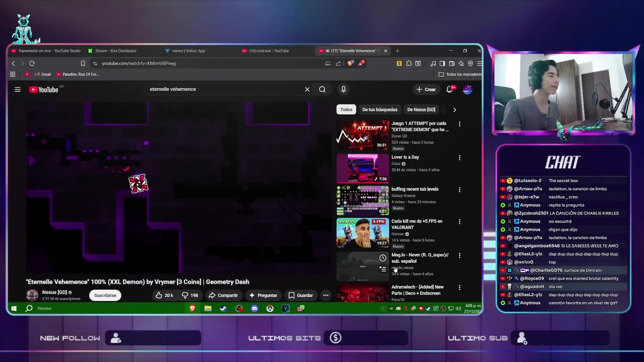Open Lover Is a Day thumbnail

click(363, 168)
